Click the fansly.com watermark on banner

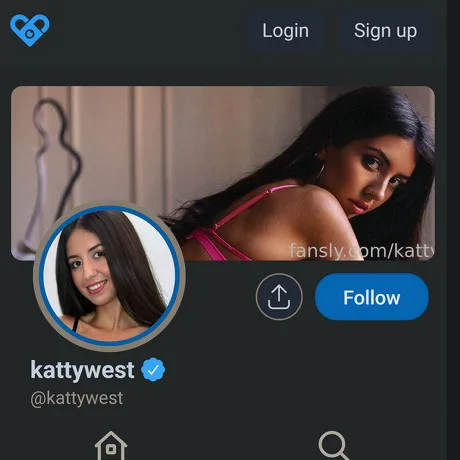tap(362, 251)
